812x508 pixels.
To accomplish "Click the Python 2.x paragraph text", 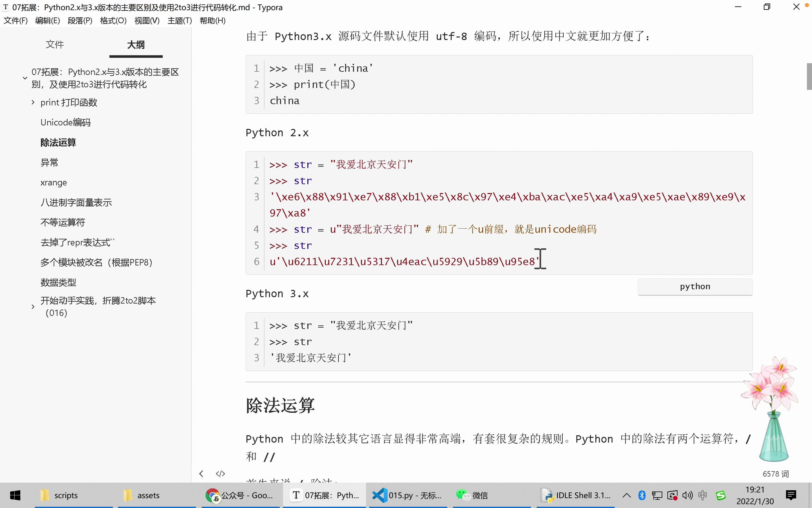I will coord(277,133).
